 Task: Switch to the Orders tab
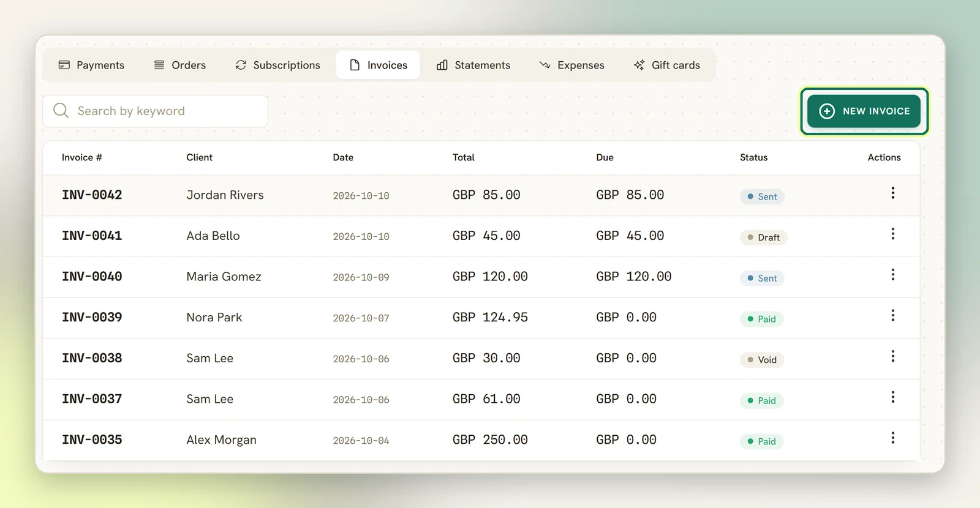[179, 65]
